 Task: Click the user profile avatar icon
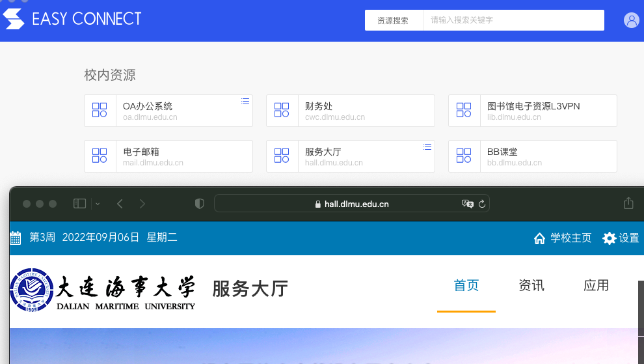point(631,20)
